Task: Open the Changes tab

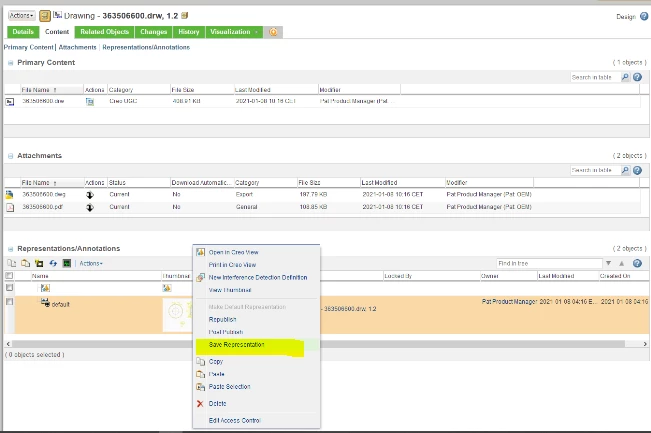Action: [153, 32]
